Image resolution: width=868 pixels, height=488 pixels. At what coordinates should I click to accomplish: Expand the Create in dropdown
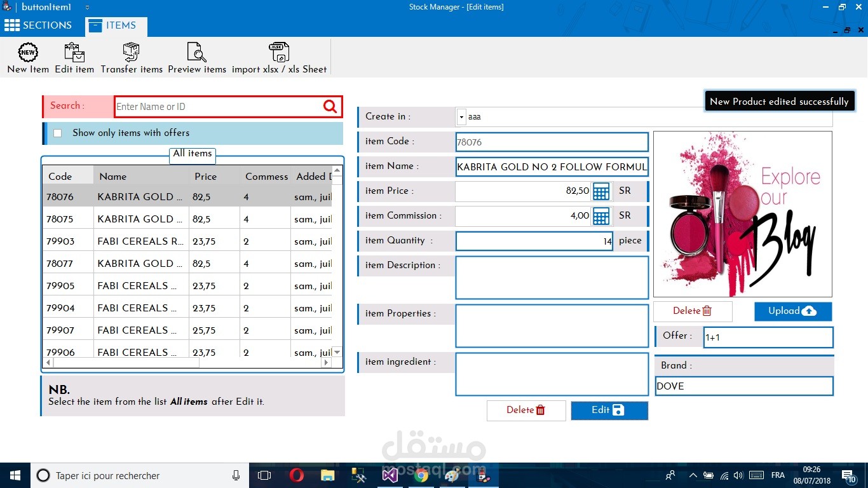(462, 117)
